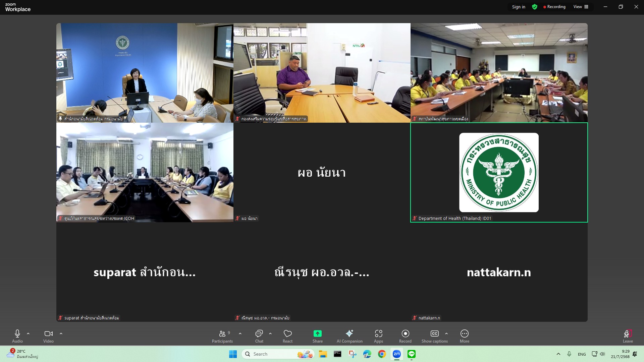
Task: Select the ICOH meeting room video tile
Action: point(145,172)
